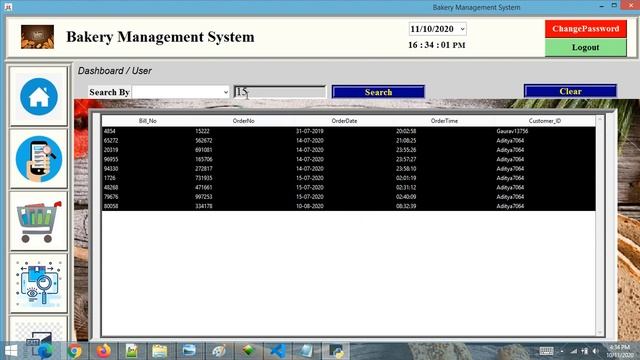640x360 pixels.
Task: Click the Logout button
Action: 585,47
